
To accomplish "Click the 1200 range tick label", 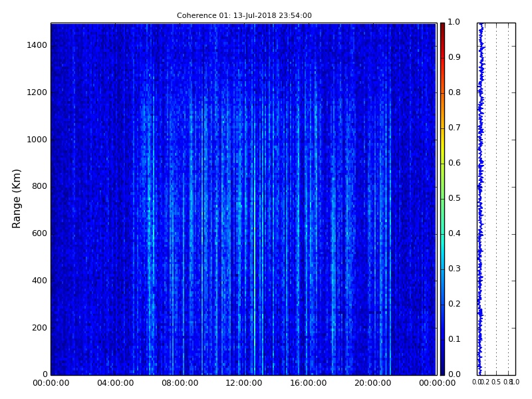I will [x=37, y=92].
